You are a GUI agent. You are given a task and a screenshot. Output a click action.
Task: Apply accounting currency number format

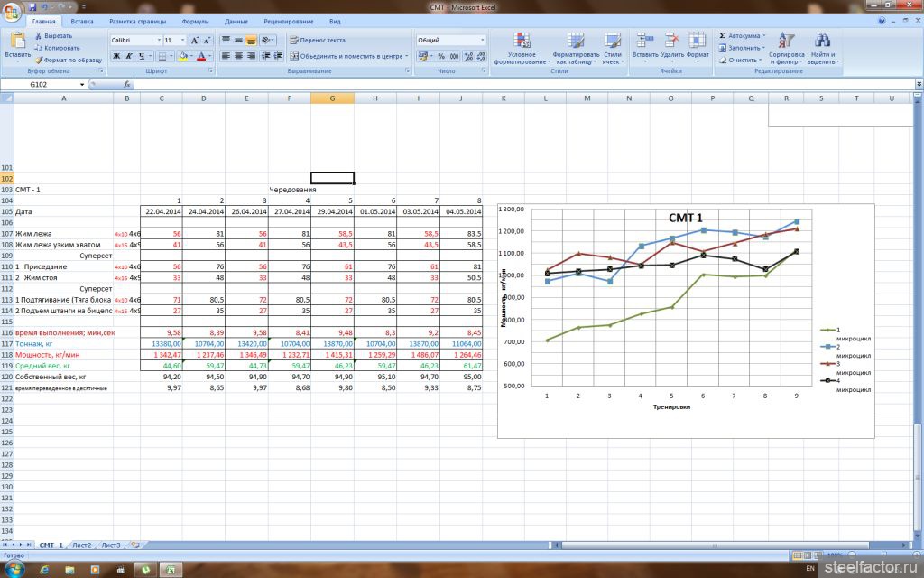(x=422, y=56)
